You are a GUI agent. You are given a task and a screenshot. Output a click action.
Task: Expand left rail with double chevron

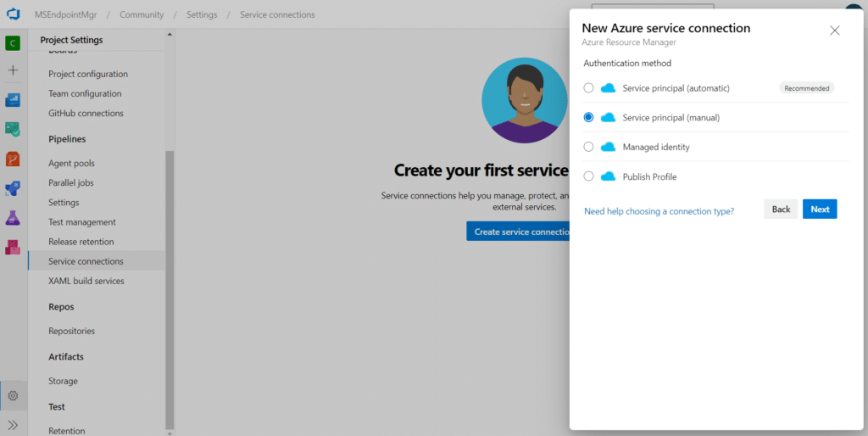14,425
